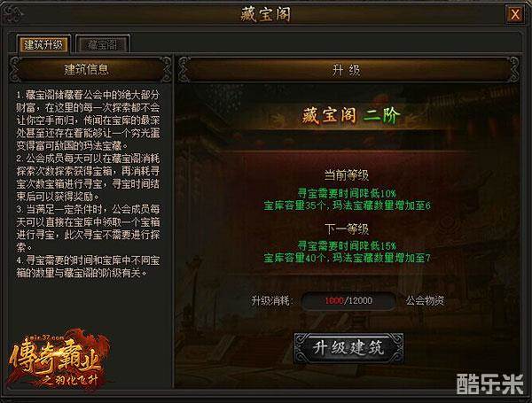This screenshot has height=403, width=532.
Task: Switch to the 建筑升级 tab
Action: [x=43, y=44]
